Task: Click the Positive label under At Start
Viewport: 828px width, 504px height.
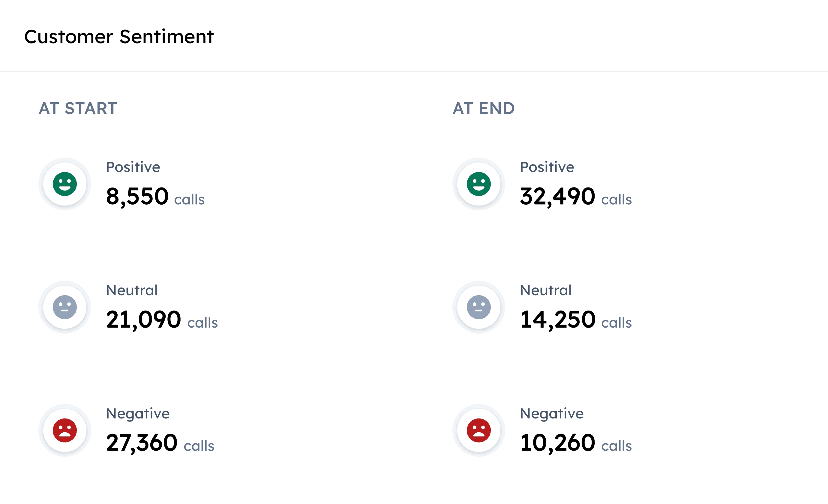Action: click(x=133, y=167)
